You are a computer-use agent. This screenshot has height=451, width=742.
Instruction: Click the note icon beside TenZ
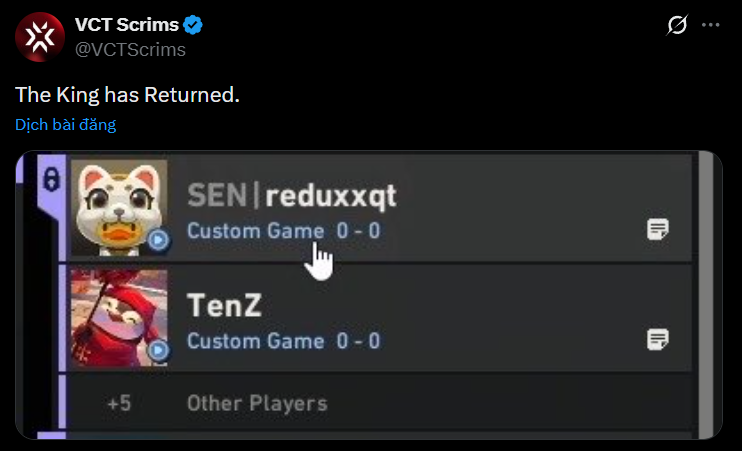tap(657, 340)
